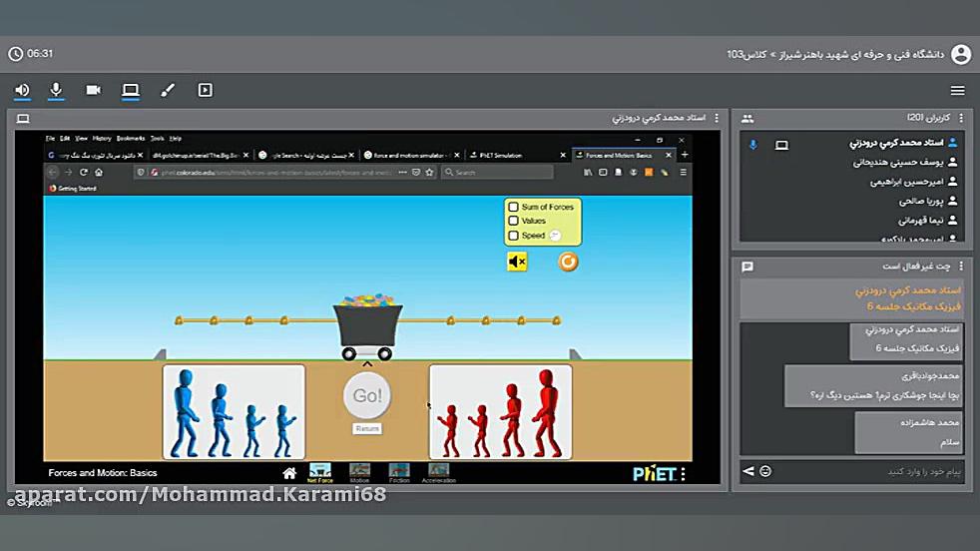The image size is (980, 551).
Task: Open the File menu in Firefox
Action: click(50, 138)
